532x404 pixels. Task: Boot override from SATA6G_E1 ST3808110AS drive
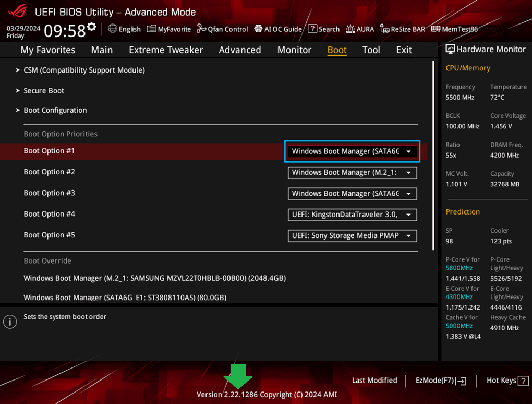point(125,298)
